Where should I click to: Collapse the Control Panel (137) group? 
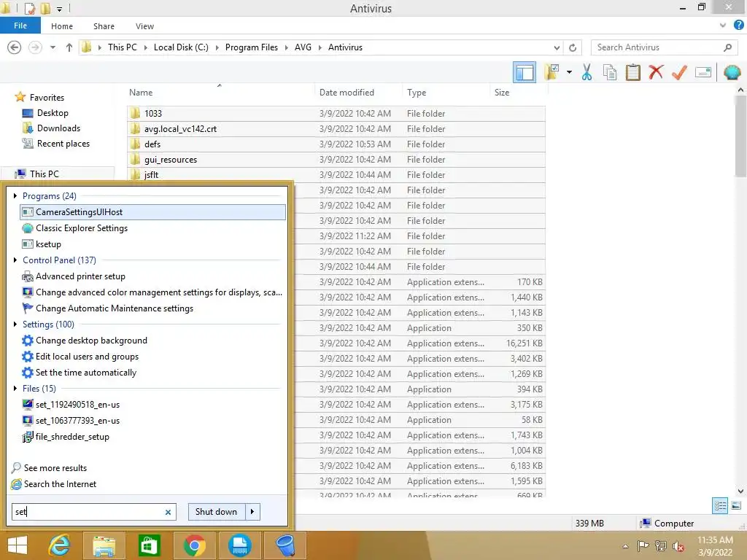coord(15,260)
